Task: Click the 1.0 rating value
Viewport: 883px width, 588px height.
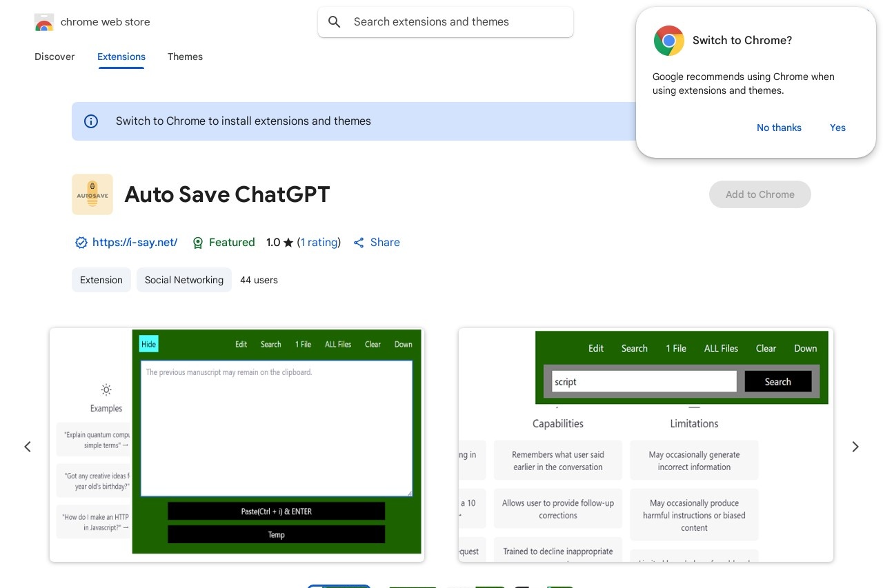Action: [x=273, y=243]
